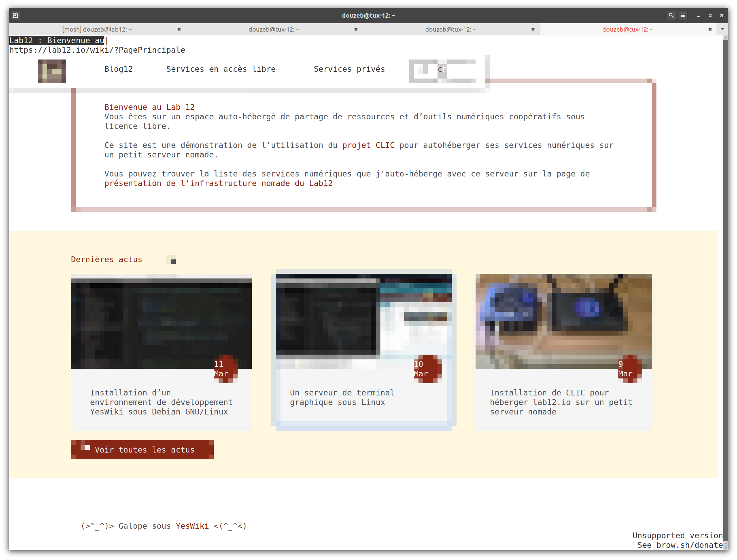Click the small icon beside Dernières actus
Screen dimensions: 737x560
click(171, 260)
